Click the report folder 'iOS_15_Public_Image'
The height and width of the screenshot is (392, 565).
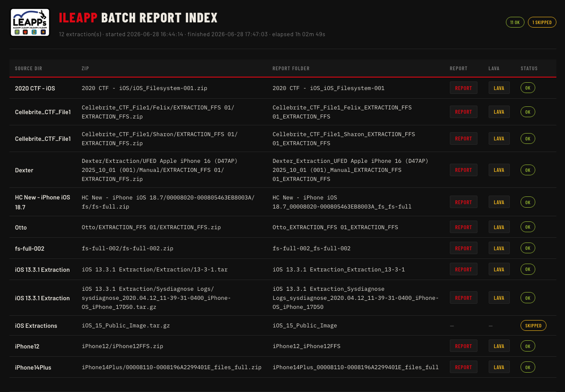click(305, 326)
